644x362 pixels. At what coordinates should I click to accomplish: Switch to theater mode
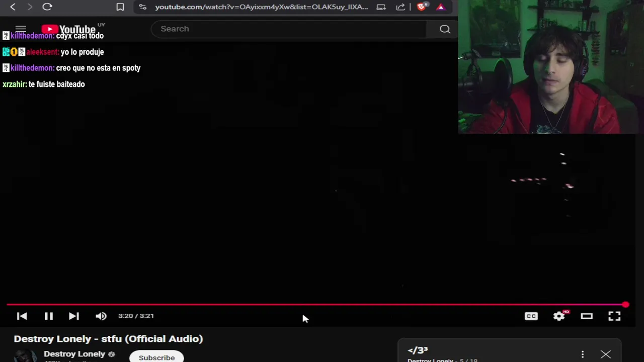click(x=587, y=316)
